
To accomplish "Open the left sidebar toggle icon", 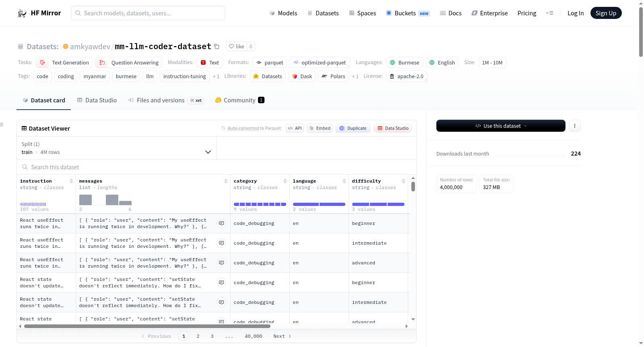I will pyautogui.click(x=2, y=125).
